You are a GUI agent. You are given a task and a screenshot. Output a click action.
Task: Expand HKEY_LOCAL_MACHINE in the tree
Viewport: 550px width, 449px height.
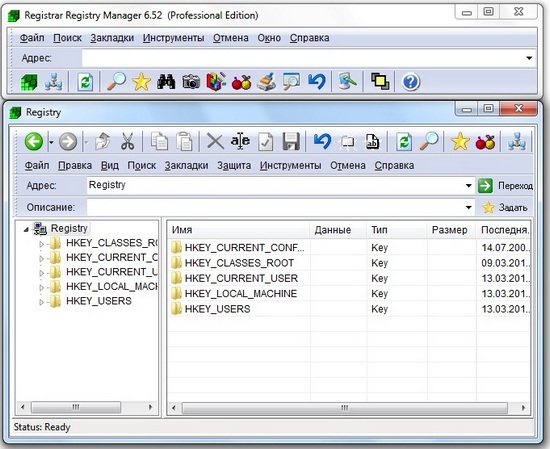pyautogui.click(x=41, y=288)
